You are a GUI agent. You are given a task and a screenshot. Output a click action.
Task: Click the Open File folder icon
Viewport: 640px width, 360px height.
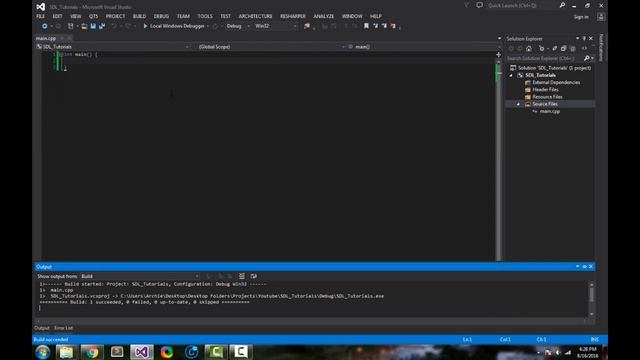tap(84, 26)
